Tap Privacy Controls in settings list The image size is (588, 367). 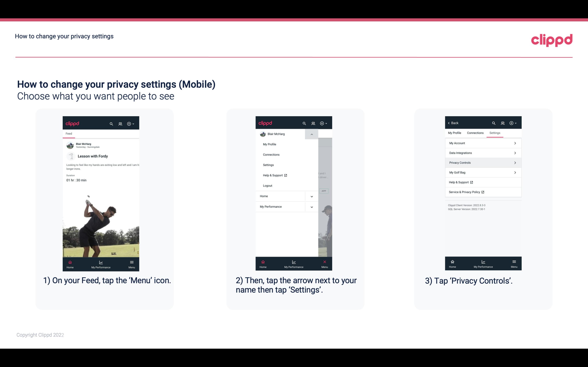[483, 162]
